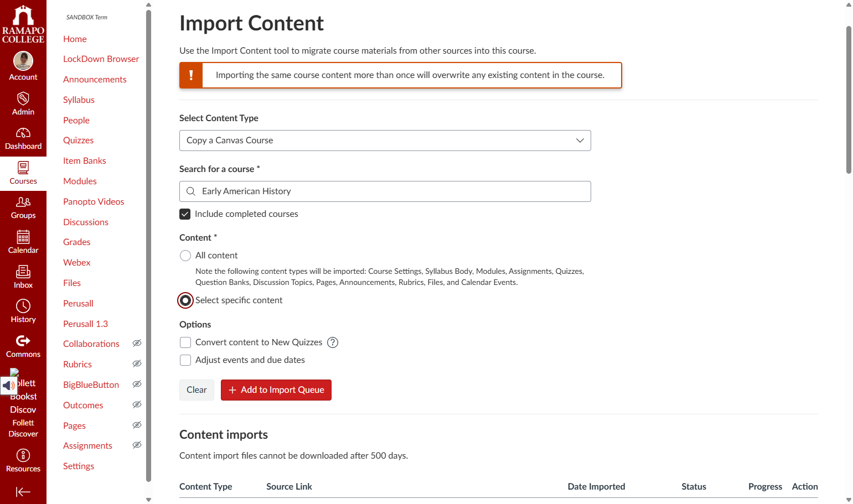Click the Search for a course field
The width and height of the screenshot is (853, 504).
385,191
